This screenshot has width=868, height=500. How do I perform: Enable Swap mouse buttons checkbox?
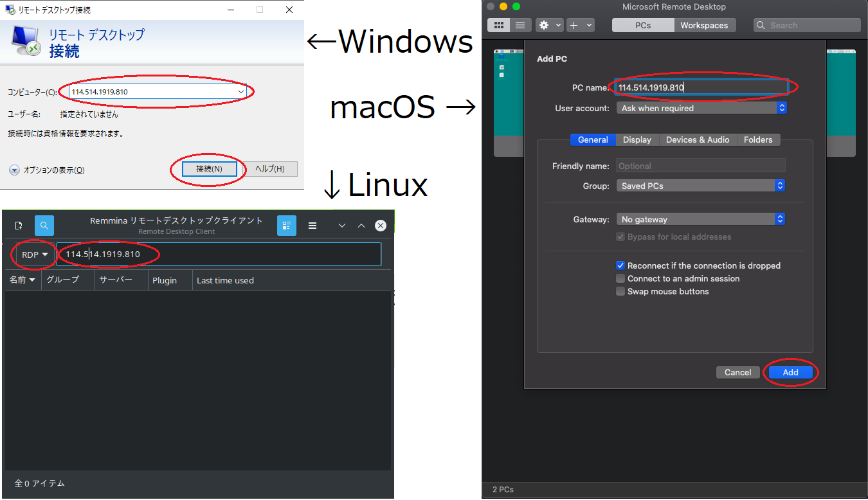620,291
